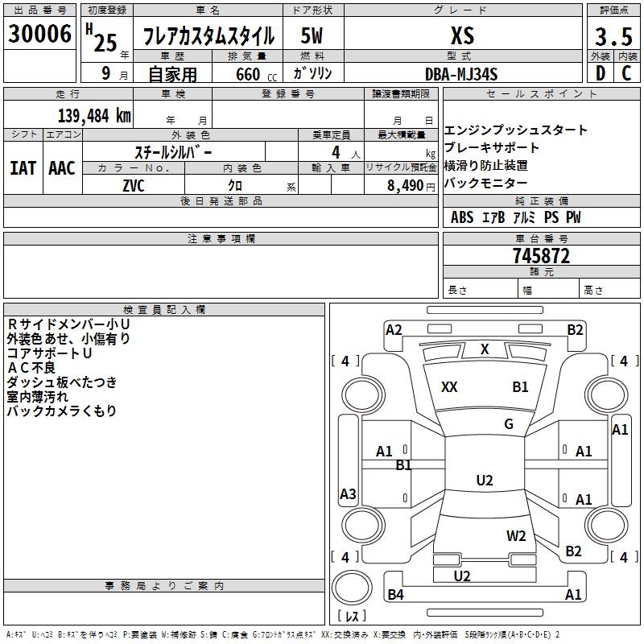Screen dimensions: 644x644
Task: Click the fuel type ガソリン
Action: 312,73
